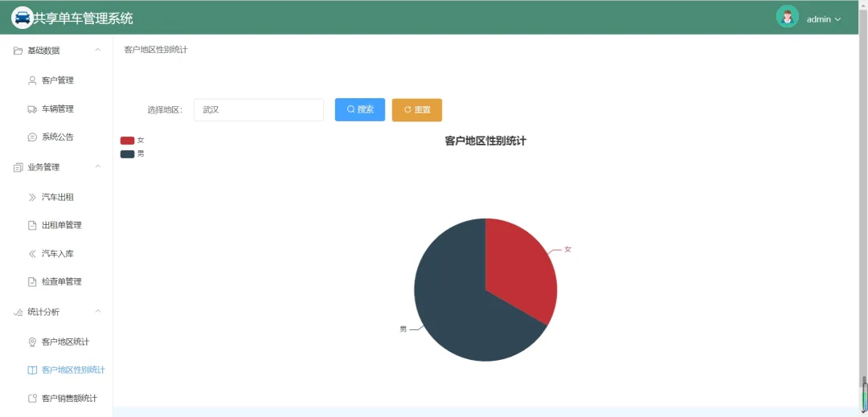Screen dimensions: 868x417
Task: Click the 汽车出租 double-arrow right icon
Action: [x=32, y=197]
